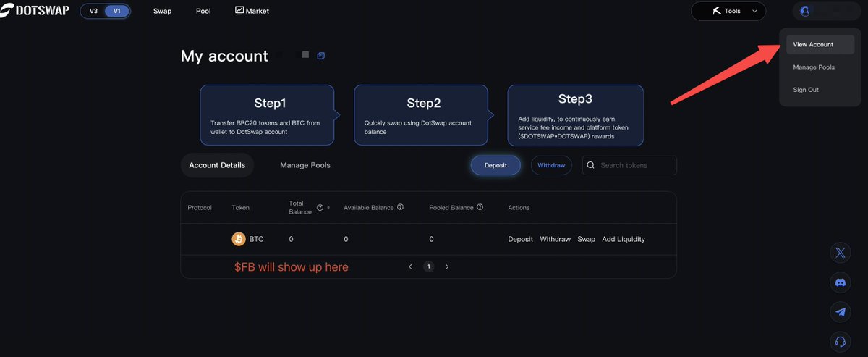Choose View Account from the dropdown menu

point(820,44)
